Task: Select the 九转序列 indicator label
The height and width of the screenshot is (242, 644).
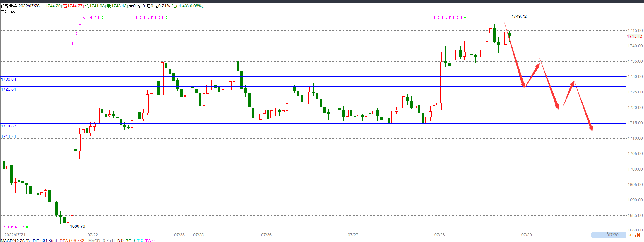Action: tap(9, 11)
